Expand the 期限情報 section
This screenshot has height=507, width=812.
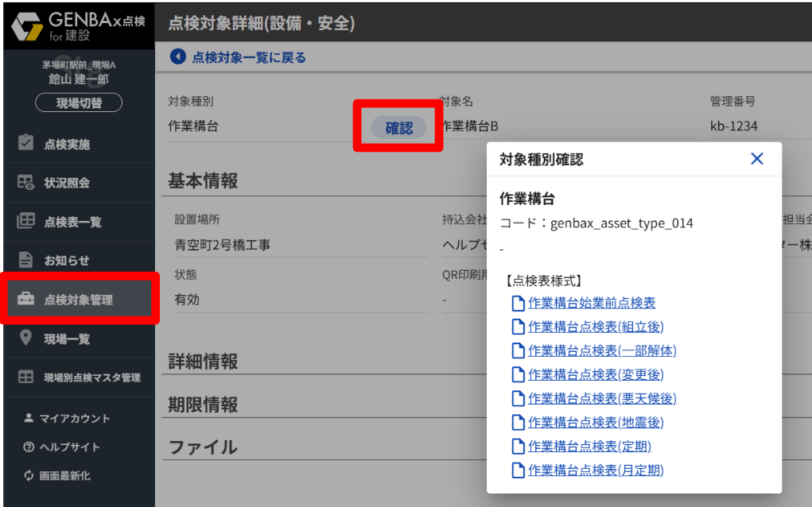(203, 404)
